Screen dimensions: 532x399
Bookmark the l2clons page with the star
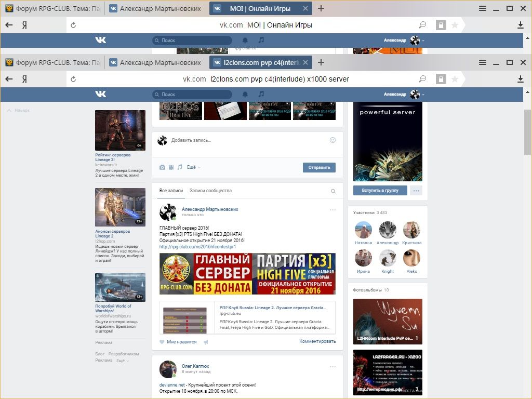[x=455, y=79]
